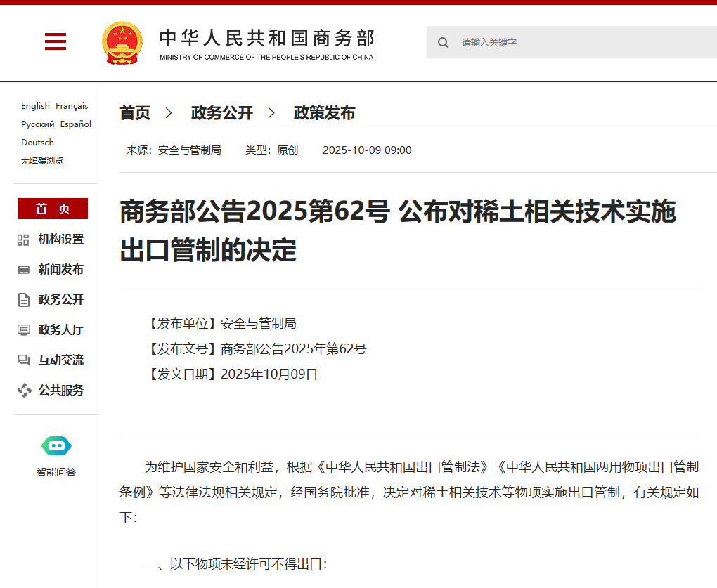Click the 政务大厅 monitor icon

23,330
